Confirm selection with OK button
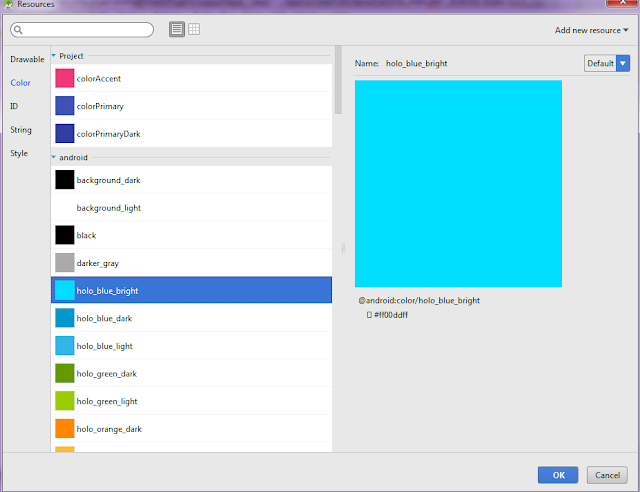 pyautogui.click(x=558, y=475)
